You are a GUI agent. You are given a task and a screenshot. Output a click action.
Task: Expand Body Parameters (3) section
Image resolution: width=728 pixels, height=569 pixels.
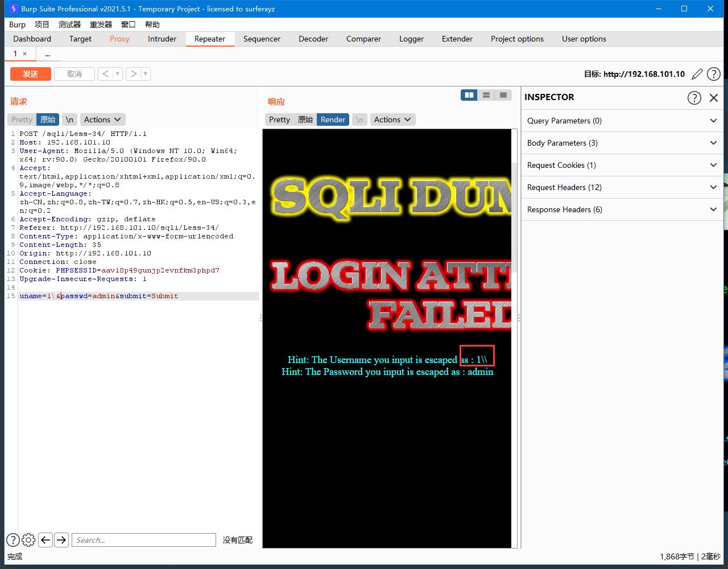pos(622,143)
